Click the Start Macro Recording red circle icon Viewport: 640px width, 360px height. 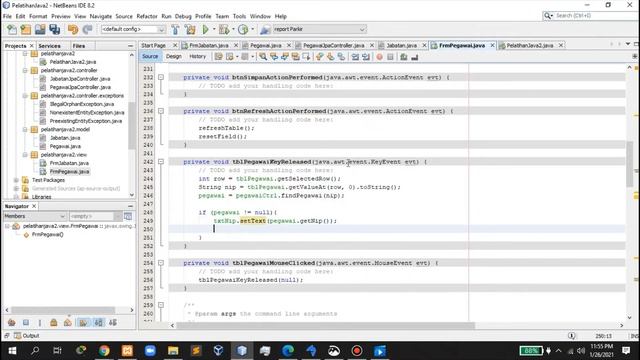pos(380,57)
